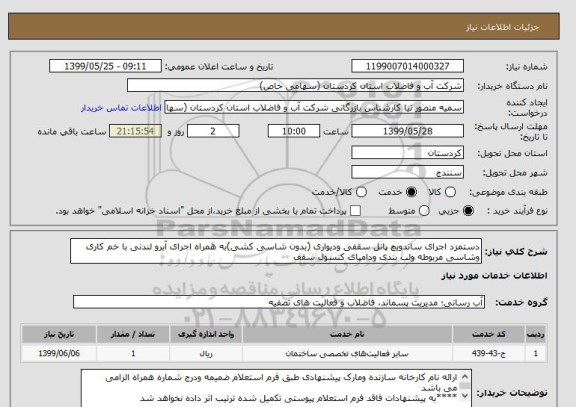Click service code cell ج-43-439

pos(489,353)
